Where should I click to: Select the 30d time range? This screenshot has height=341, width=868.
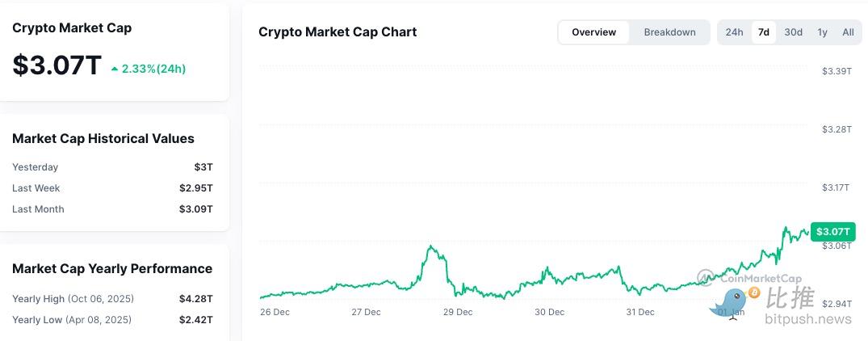tap(793, 32)
